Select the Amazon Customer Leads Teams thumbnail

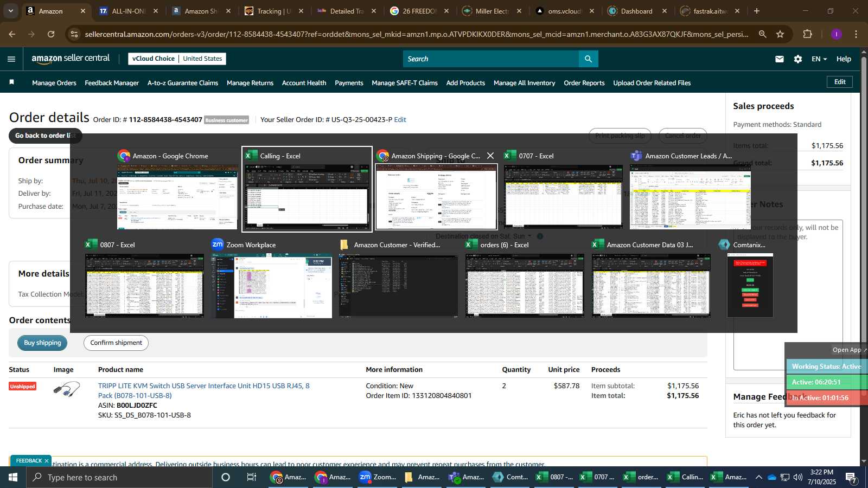click(x=690, y=189)
